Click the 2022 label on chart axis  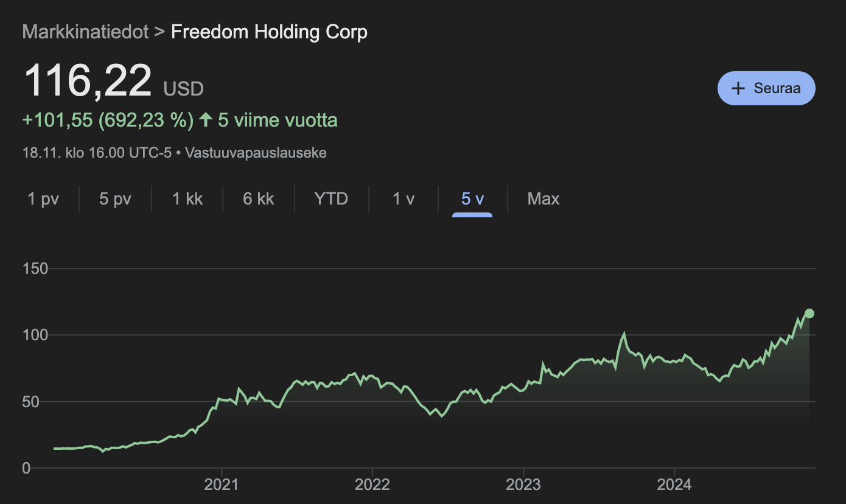pos(373,485)
